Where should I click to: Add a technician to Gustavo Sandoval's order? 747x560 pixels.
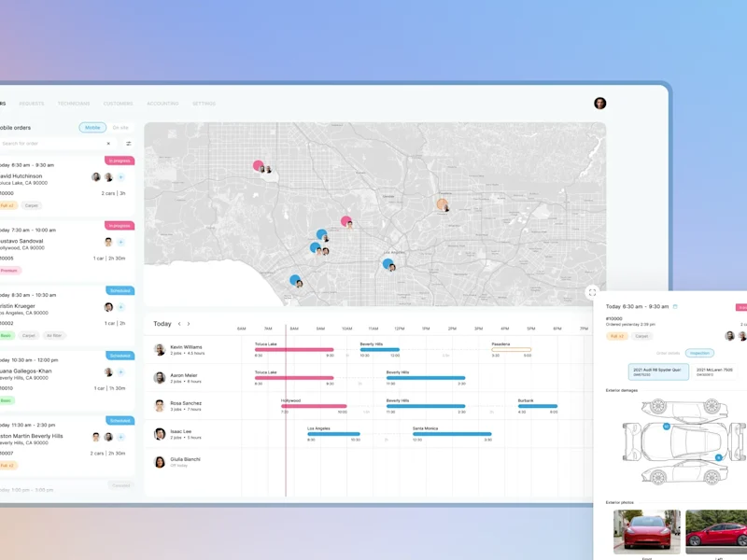121,242
